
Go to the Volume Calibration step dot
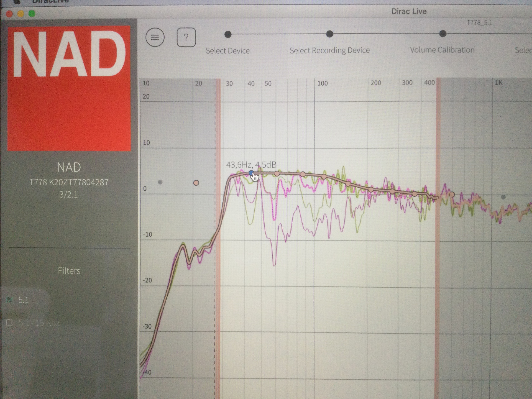point(443,34)
